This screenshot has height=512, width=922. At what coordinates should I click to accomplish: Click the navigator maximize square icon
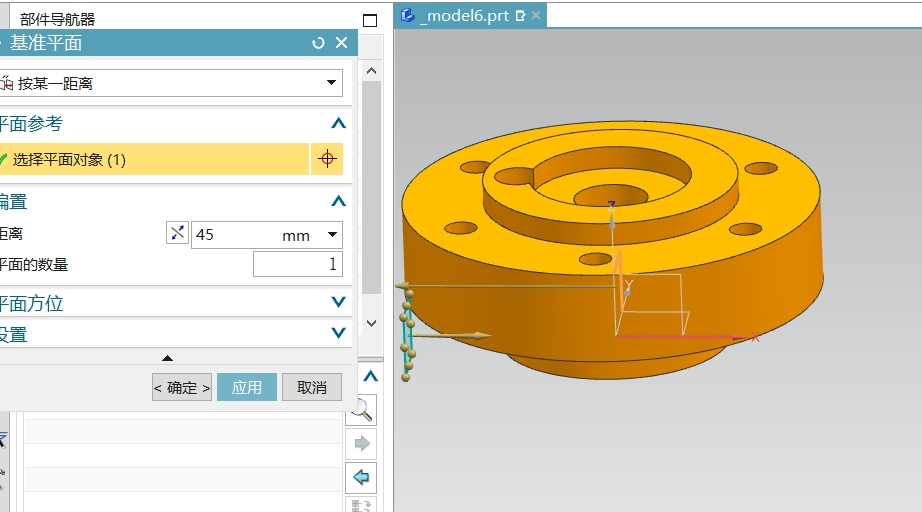click(370, 21)
